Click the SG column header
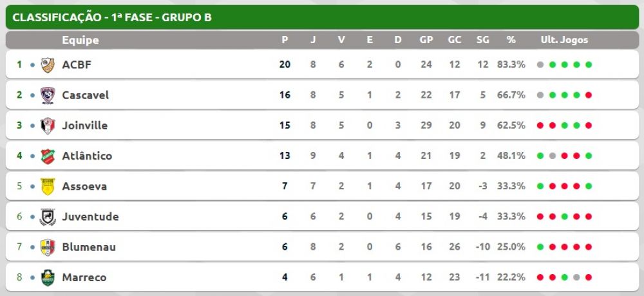Viewport: 644px width, 296px height. [482, 41]
